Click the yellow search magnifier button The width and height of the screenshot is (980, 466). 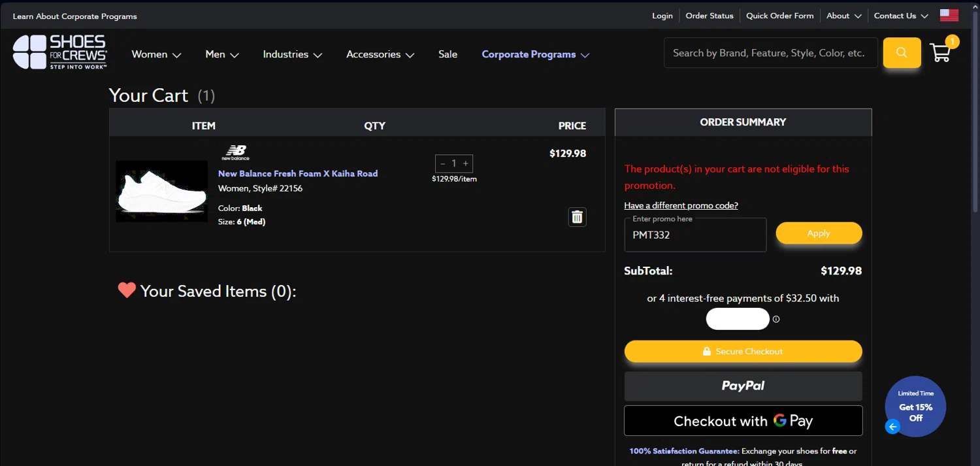click(902, 53)
